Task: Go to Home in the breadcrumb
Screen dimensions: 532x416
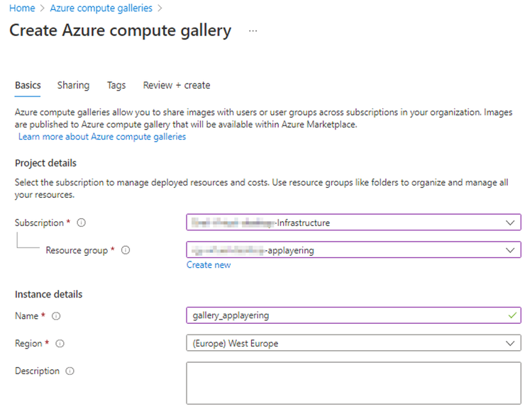Action: pyautogui.click(x=22, y=8)
